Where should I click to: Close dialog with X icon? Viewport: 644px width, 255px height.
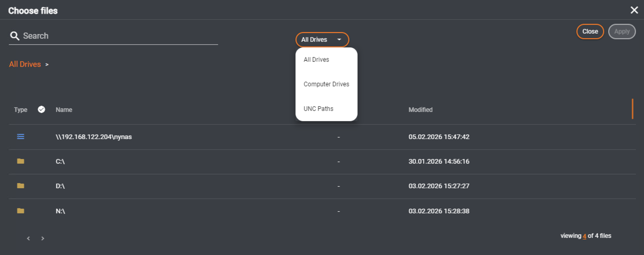point(634,10)
